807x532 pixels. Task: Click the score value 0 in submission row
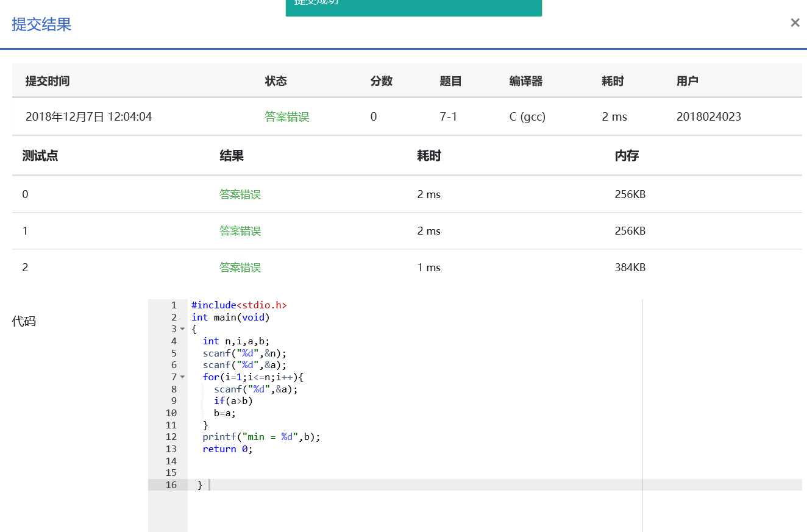pos(374,116)
